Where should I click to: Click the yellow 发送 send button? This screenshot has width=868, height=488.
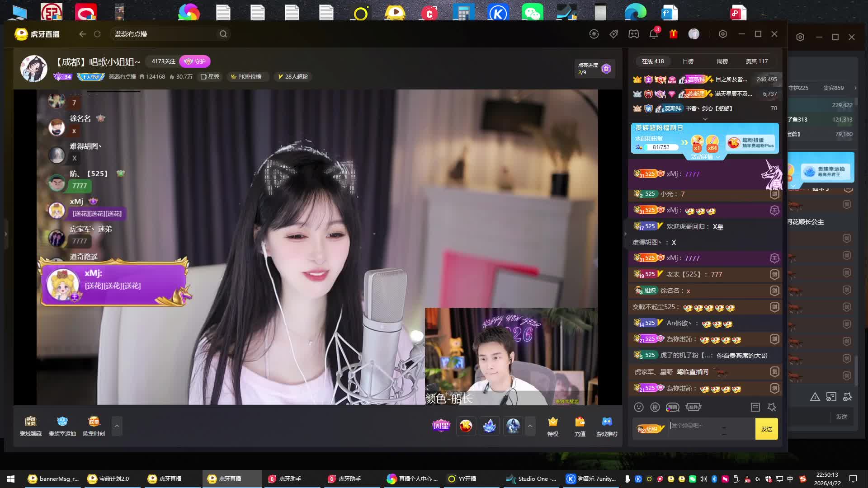(766, 429)
